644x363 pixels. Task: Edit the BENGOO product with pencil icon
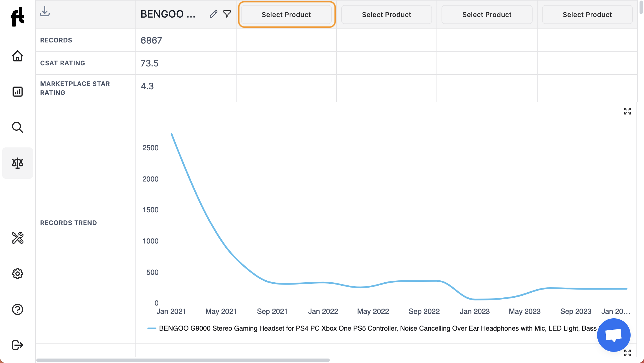[x=214, y=14]
